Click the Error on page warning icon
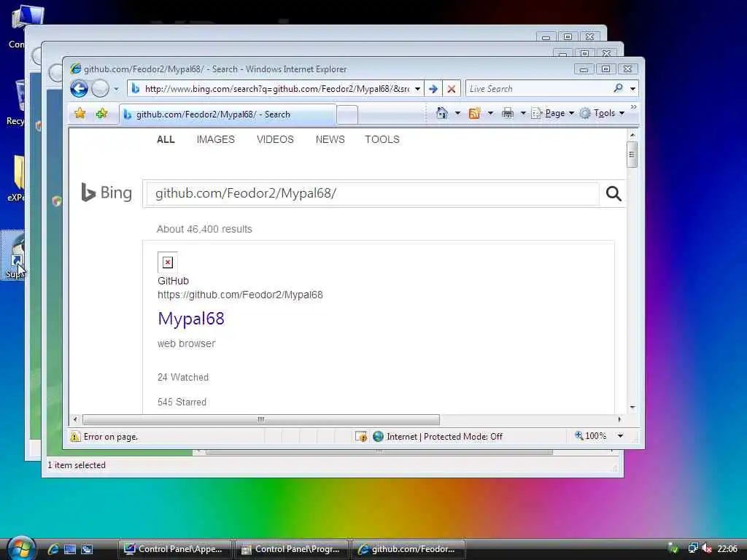 (x=75, y=437)
